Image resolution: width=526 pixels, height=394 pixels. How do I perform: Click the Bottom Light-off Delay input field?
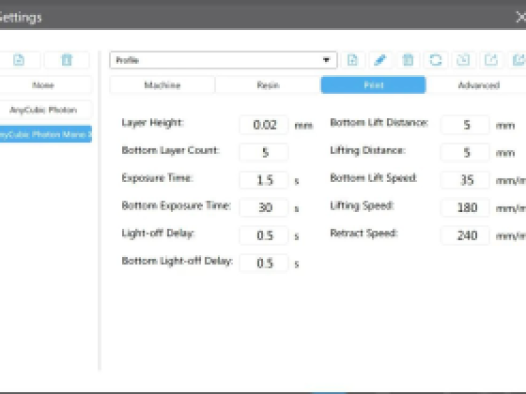tap(264, 263)
